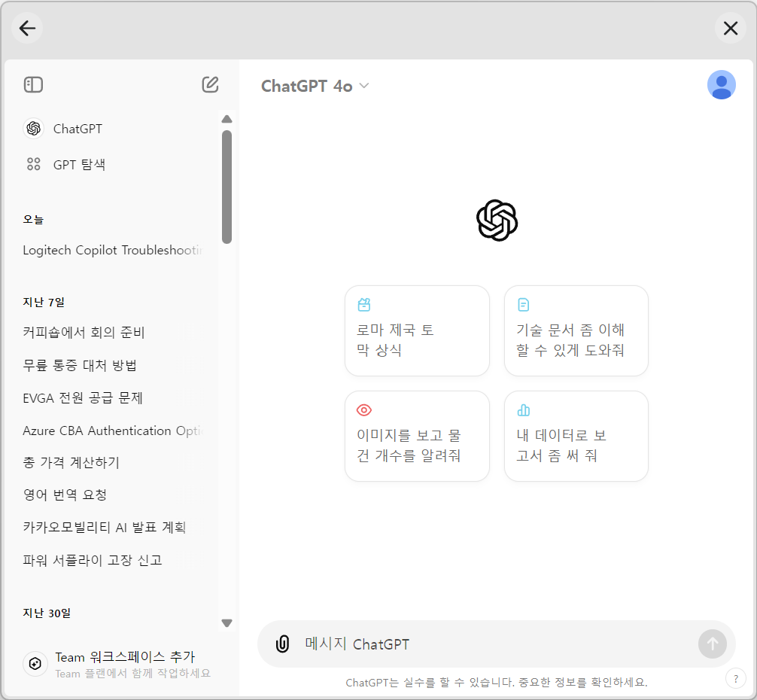Open EVGA 전원 공급 문제 chat
The width and height of the screenshot is (757, 700).
(x=83, y=397)
